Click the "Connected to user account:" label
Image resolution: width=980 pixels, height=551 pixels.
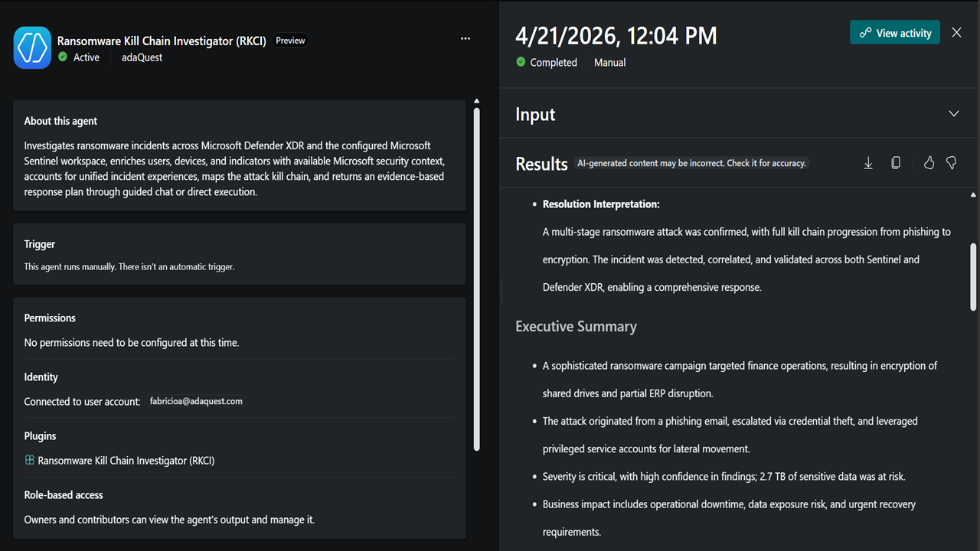[82, 401]
